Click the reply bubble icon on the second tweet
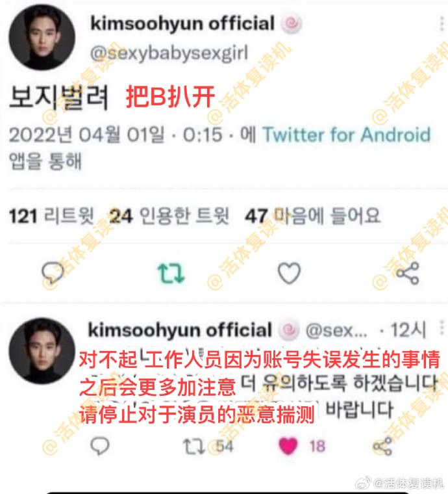Image resolution: width=448 pixels, height=494 pixels. coord(100,446)
